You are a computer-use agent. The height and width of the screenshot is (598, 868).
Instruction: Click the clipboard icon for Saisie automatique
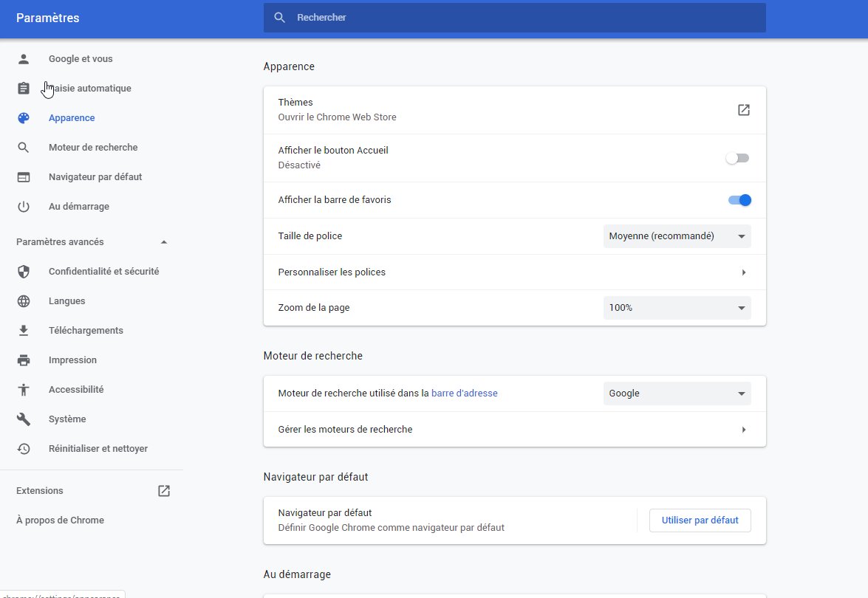point(23,89)
